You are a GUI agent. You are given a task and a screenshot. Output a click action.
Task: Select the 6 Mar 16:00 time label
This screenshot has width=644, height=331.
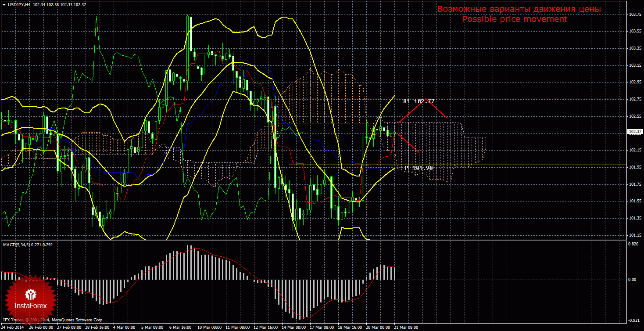click(181, 327)
